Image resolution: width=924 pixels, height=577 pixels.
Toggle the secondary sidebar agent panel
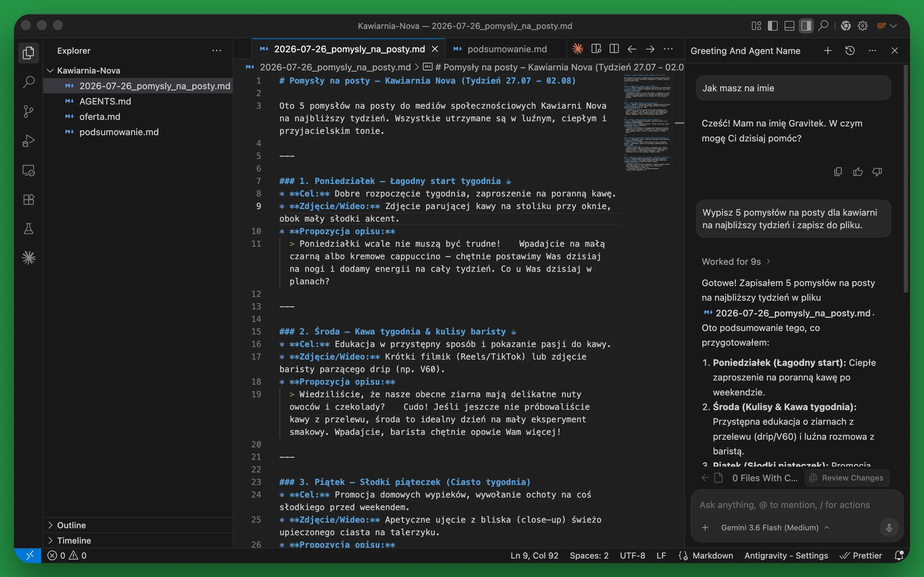click(x=806, y=26)
